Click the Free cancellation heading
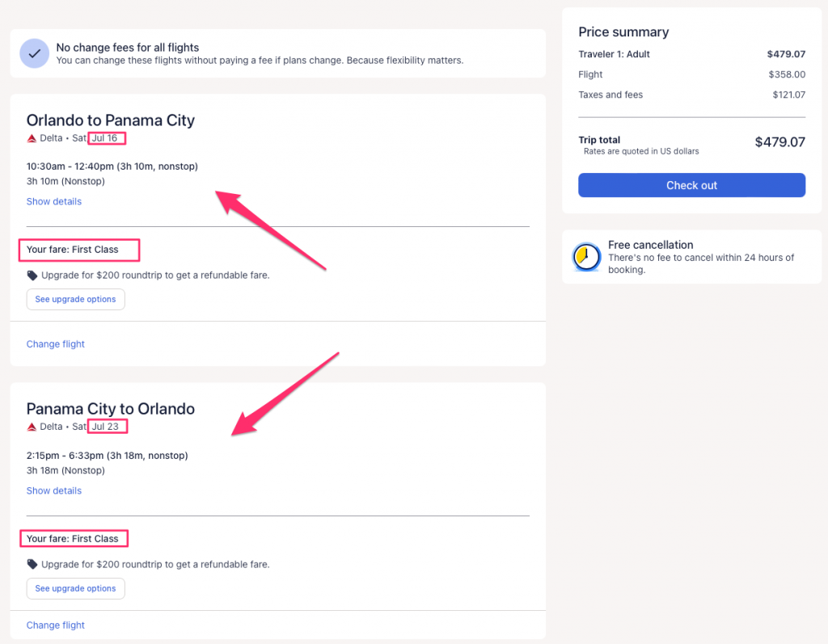This screenshot has width=828, height=644. [x=650, y=245]
